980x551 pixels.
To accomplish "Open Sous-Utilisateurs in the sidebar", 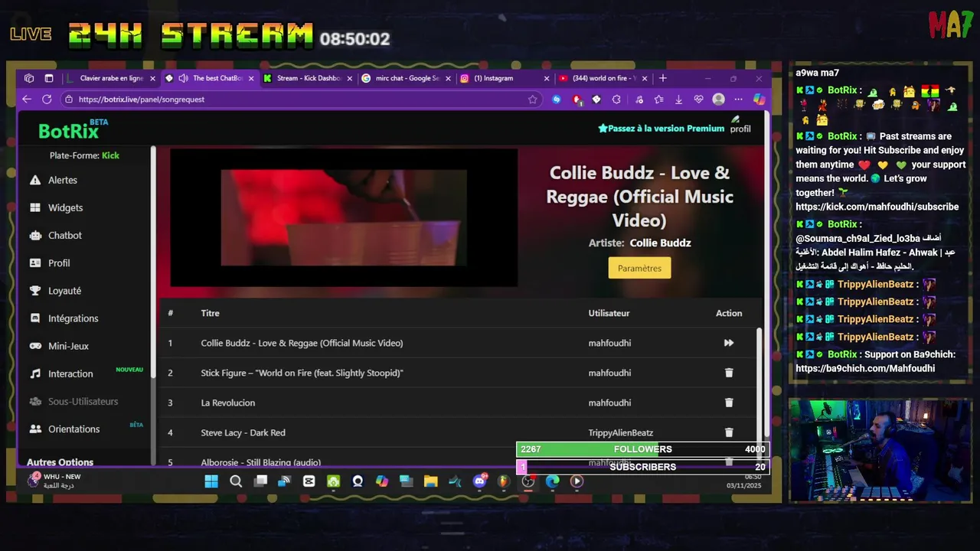I will tap(73, 401).
